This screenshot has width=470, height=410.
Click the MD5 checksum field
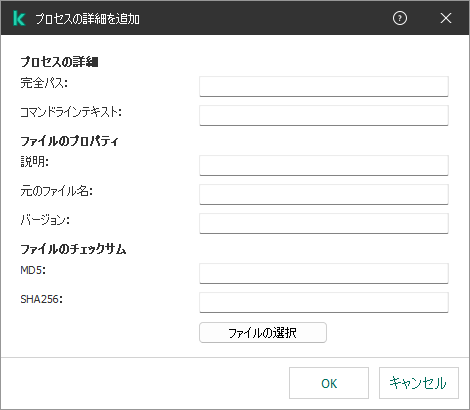[324, 273]
